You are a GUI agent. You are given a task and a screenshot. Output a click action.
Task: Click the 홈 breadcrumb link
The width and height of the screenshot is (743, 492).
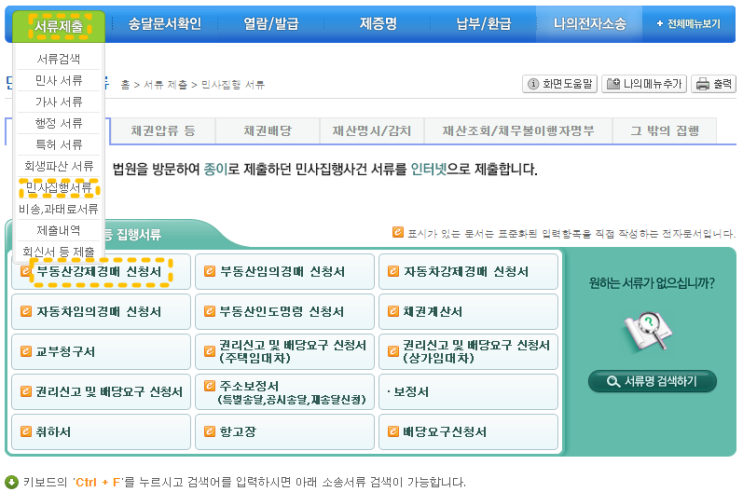125,85
